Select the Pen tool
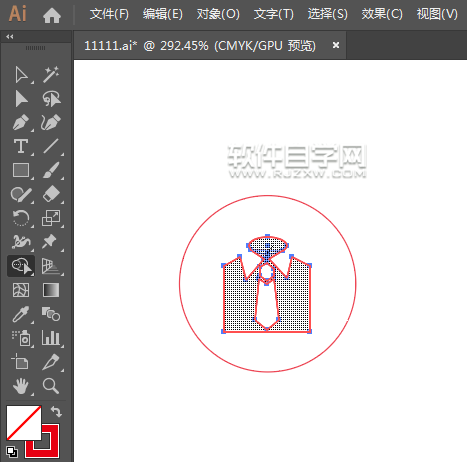Screen dimensions: 467x462 [x=21, y=123]
